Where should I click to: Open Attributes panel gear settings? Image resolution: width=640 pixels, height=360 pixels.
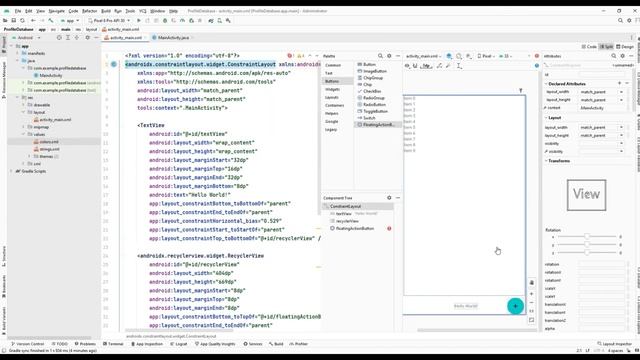click(622, 56)
